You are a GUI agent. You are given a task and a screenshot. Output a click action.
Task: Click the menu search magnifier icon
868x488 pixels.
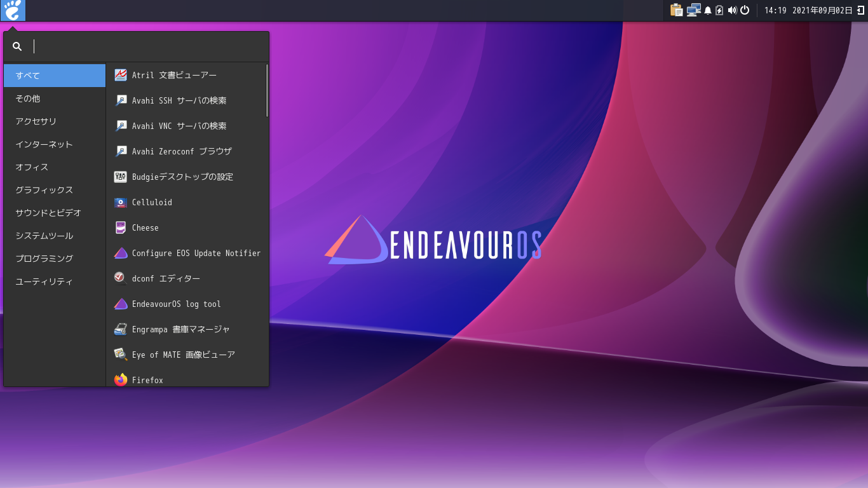point(17,46)
